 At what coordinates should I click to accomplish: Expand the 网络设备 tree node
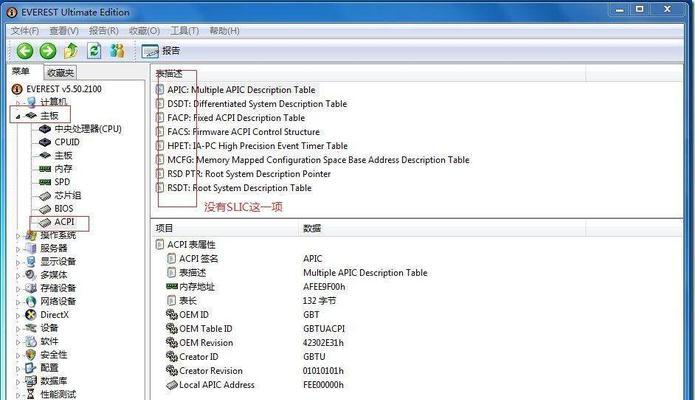(18, 302)
